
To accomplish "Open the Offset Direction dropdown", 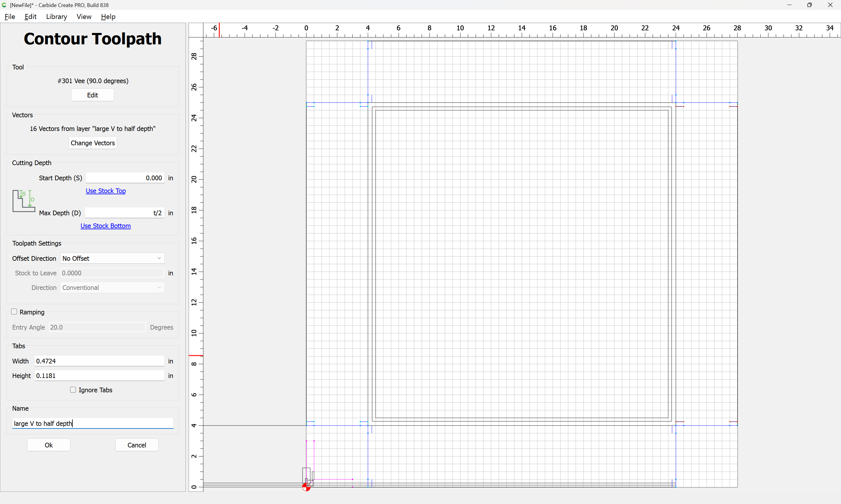I will pyautogui.click(x=112, y=258).
